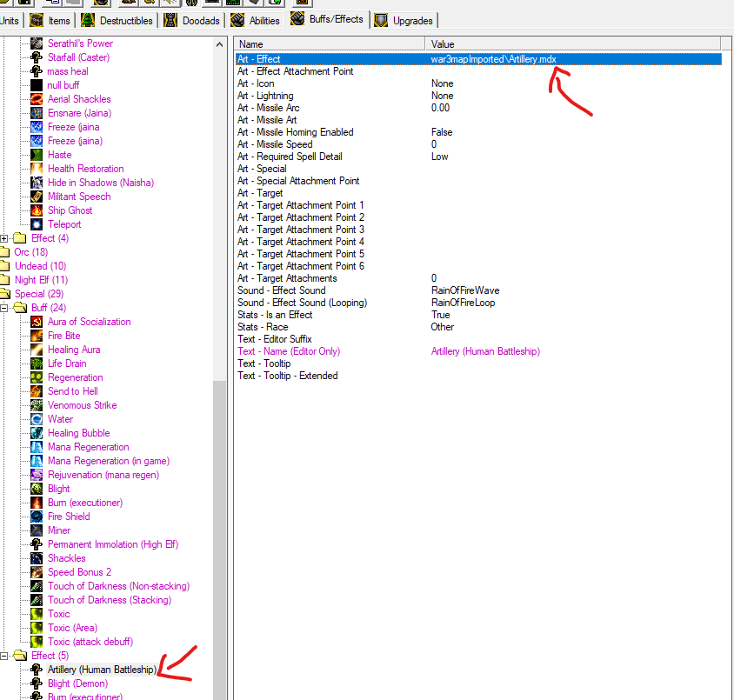
Task: Click the Health Restoration icon
Action: pos(37,169)
